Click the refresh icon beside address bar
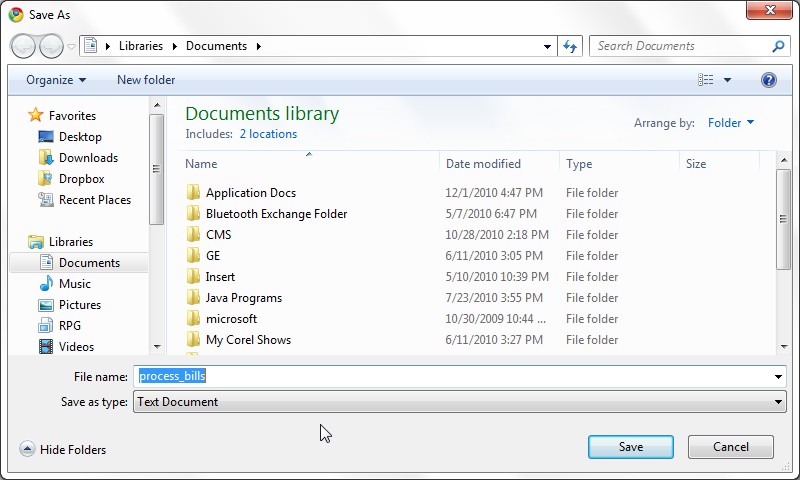The width and height of the screenshot is (800, 480). click(x=570, y=46)
